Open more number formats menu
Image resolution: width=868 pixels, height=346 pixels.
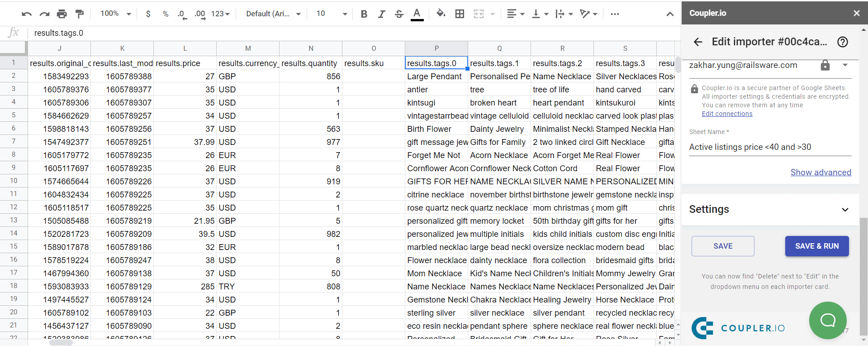coord(220,14)
